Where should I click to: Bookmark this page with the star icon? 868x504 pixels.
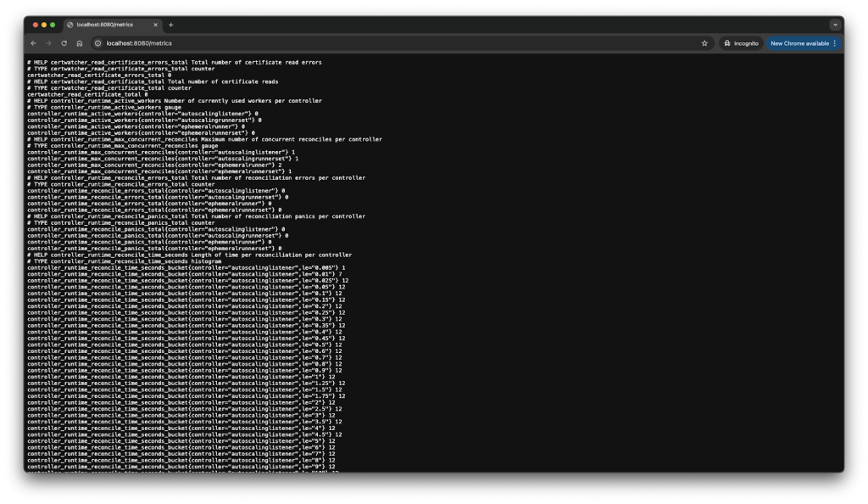pos(704,43)
